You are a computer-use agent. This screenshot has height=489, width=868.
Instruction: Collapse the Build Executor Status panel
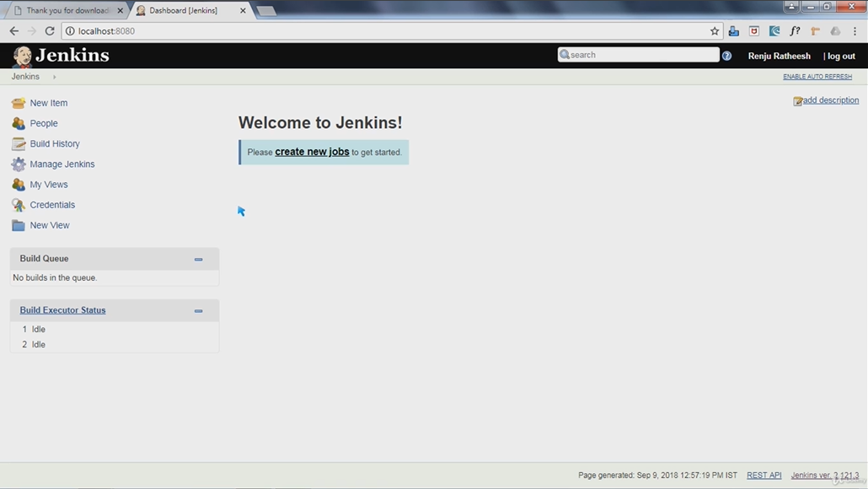198,310
